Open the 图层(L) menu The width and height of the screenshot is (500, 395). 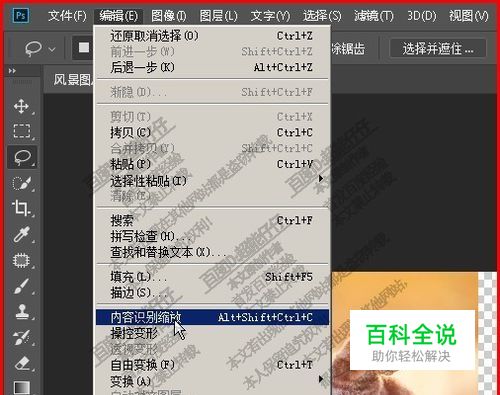coord(219,16)
